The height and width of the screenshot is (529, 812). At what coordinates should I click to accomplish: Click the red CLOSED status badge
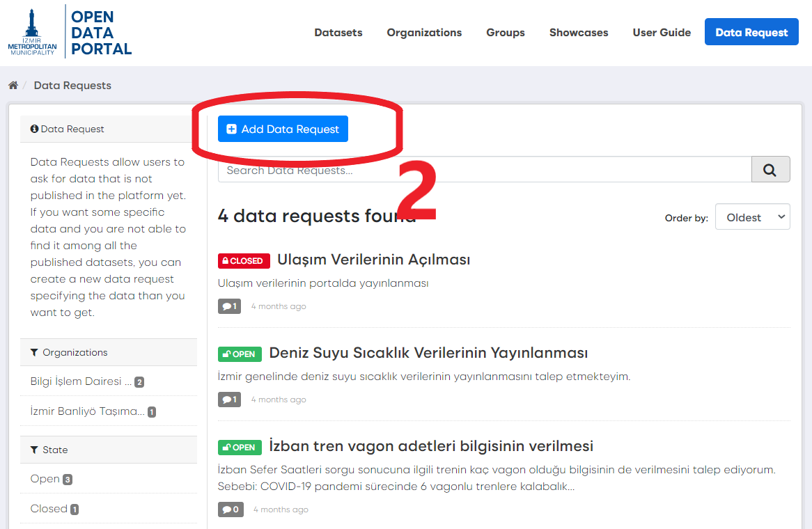(243, 260)
